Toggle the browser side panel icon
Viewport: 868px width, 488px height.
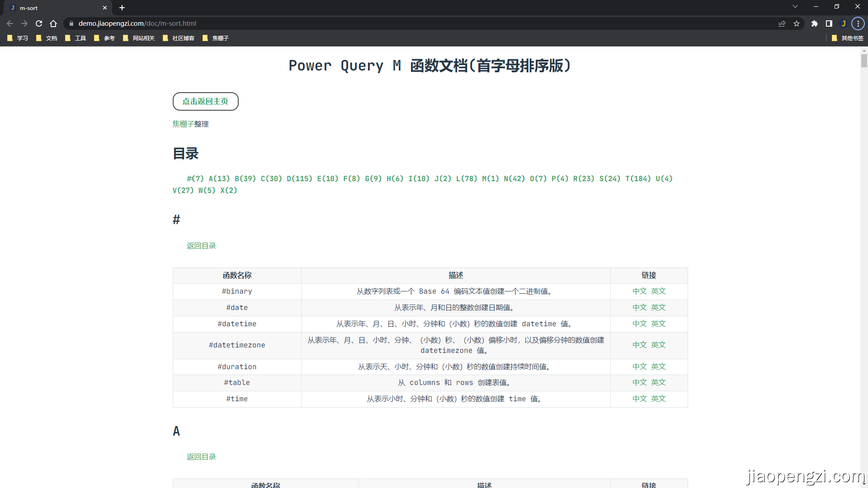(829, 23)
